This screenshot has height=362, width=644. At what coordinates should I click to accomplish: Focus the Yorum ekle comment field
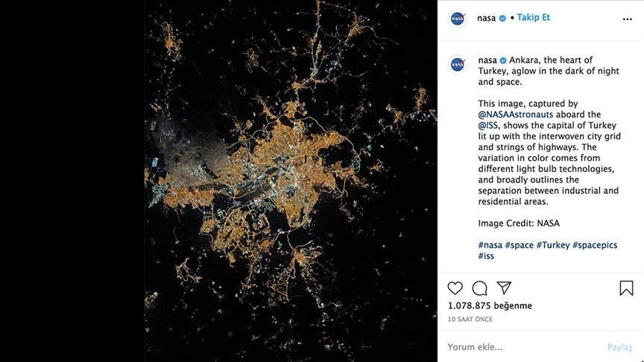point(522,347)
